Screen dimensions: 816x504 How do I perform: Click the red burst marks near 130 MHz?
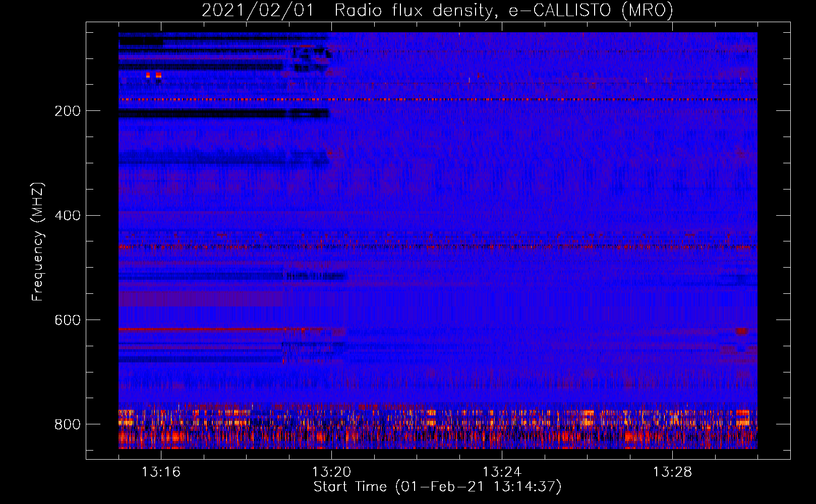153,75
